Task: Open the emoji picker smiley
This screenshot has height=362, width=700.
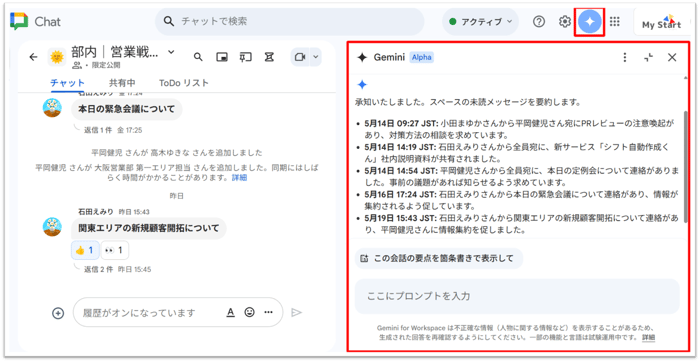Action: pyautogui.click(x=250, y=312)
